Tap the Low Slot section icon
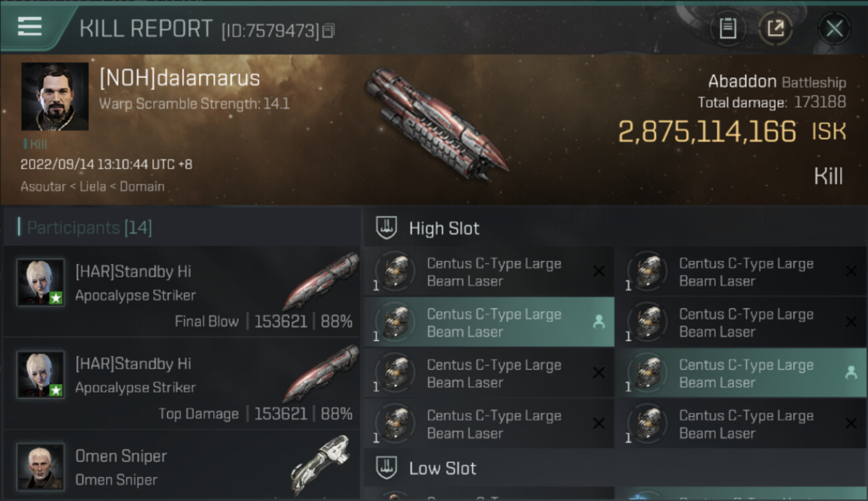Screen dimensions: 868x501 click(x=387, y=468)
